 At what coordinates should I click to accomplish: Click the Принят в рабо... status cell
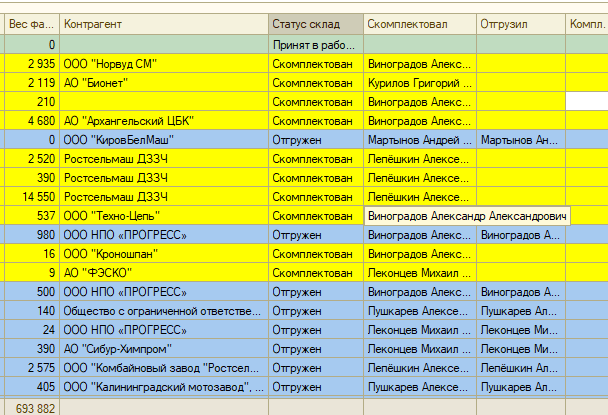(x=316, y=45)
